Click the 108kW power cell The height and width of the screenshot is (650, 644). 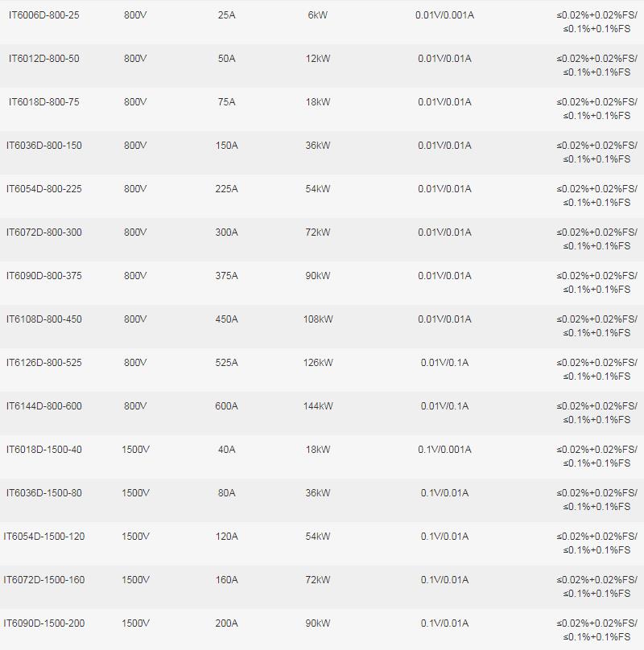318,319
